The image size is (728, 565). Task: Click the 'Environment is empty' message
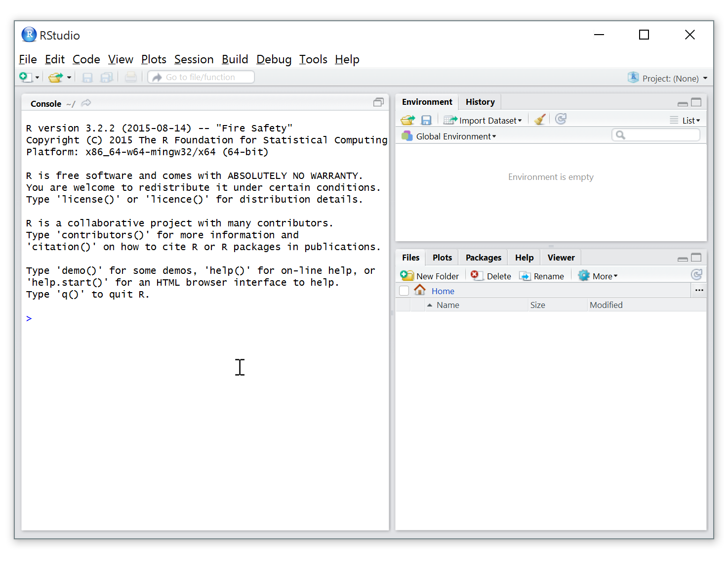pyautogui.click(x=551, y=177)
